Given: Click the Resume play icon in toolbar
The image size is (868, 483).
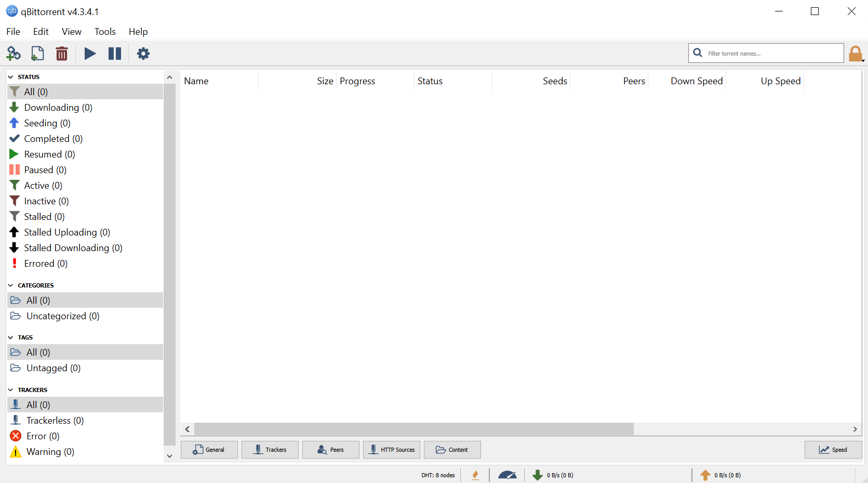Looking at the screenshot, I should pos(90,54).
